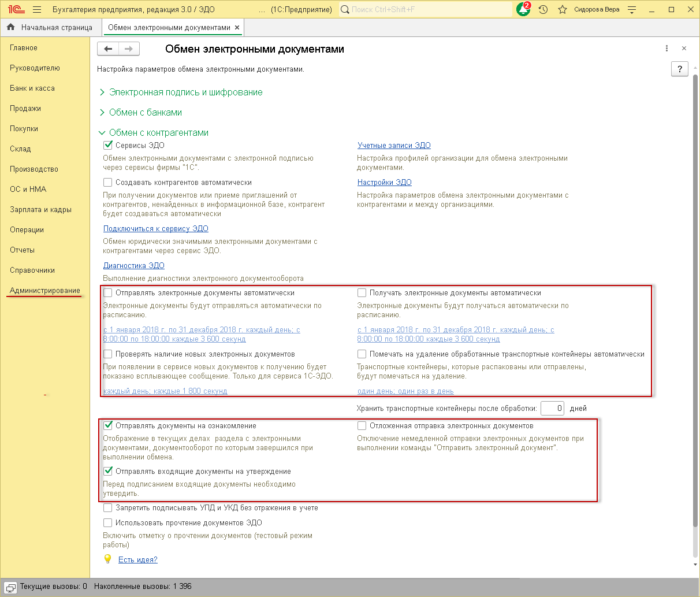Open the Диагностика ЭДО link
The image size is (700, 597).
point(134,265)
